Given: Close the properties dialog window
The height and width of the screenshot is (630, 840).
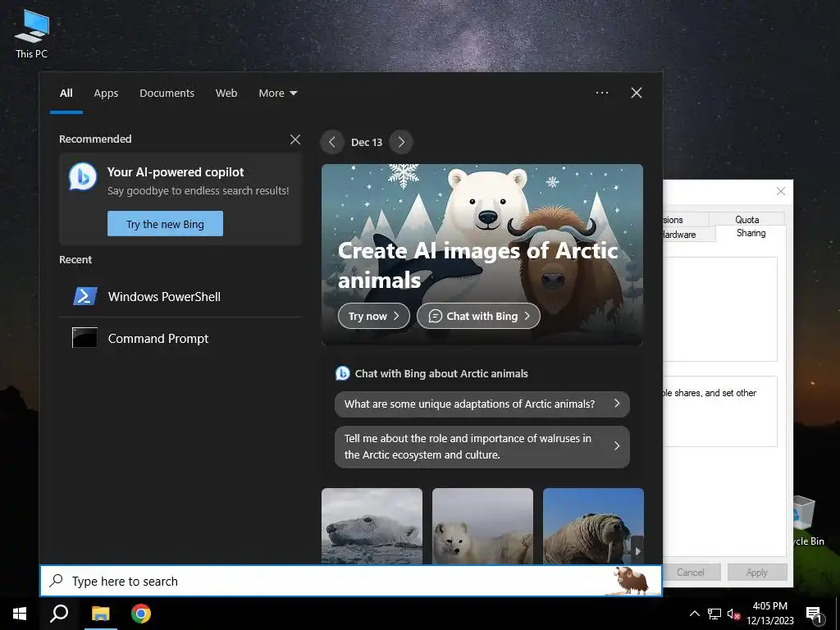Looking at the screenshot, I should point(781,191).
